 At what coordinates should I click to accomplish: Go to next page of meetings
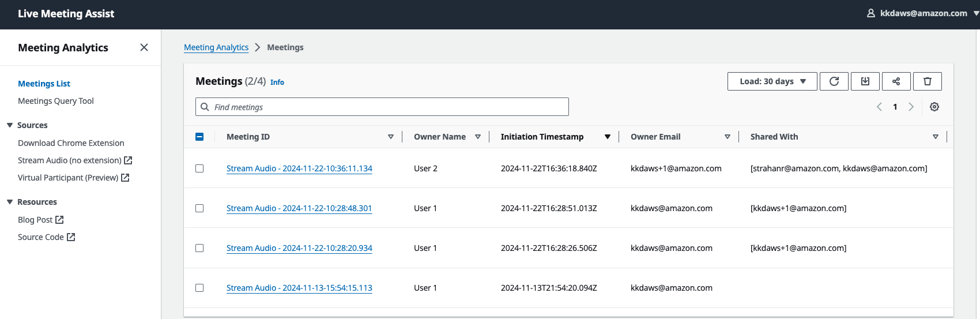click(x=911, y=107)
